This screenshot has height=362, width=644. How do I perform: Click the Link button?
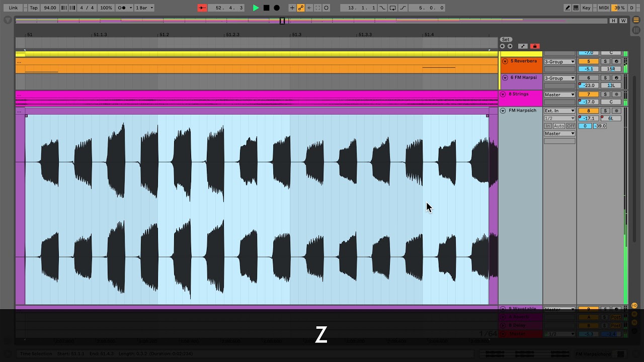(x=13, y=8)
